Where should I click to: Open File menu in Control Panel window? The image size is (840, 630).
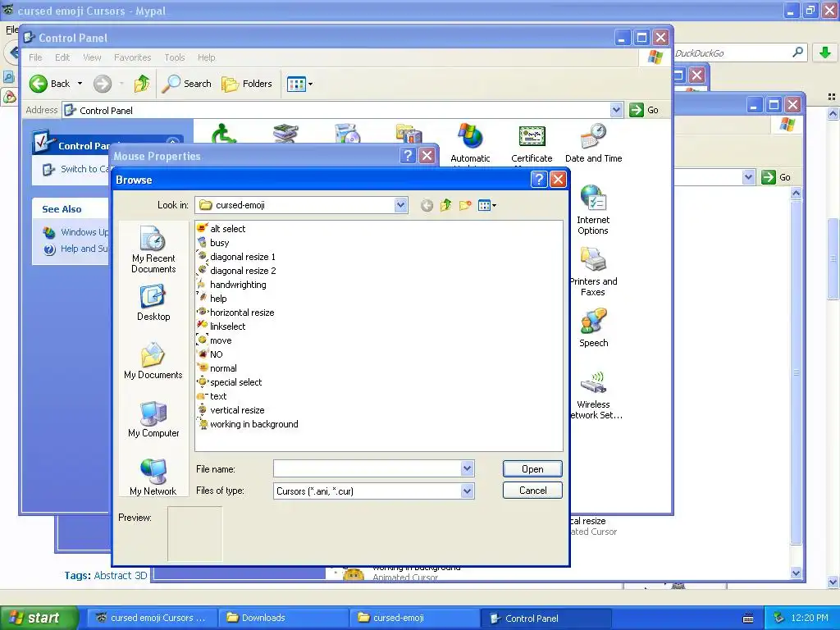pyautogui.click(x=35, y=57)
